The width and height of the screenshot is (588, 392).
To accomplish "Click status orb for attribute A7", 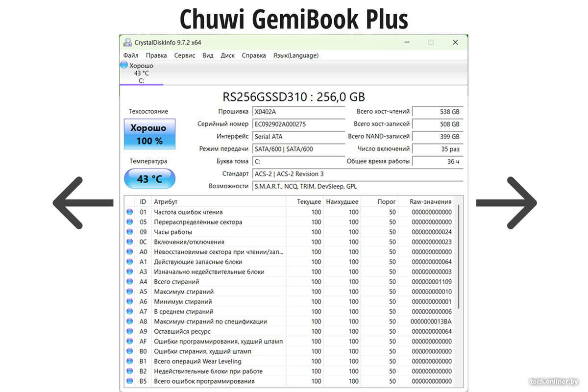I will (130, 312).
